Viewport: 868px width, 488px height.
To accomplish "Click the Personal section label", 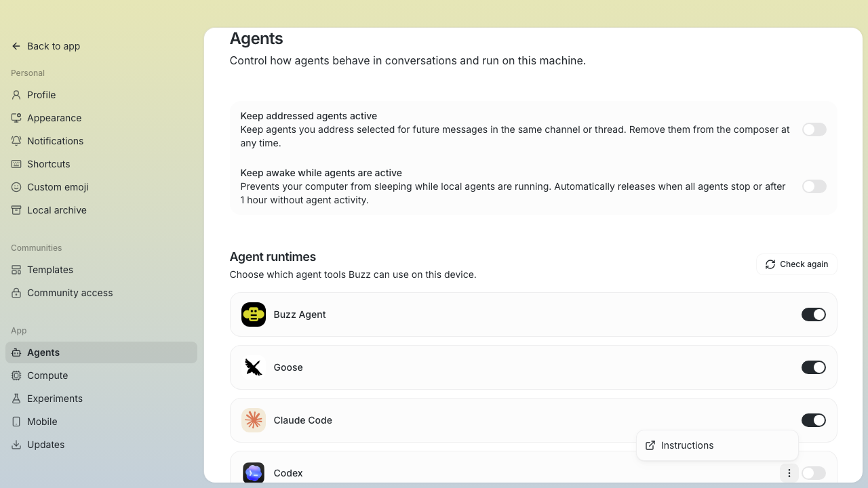I will tap(28, 73).
